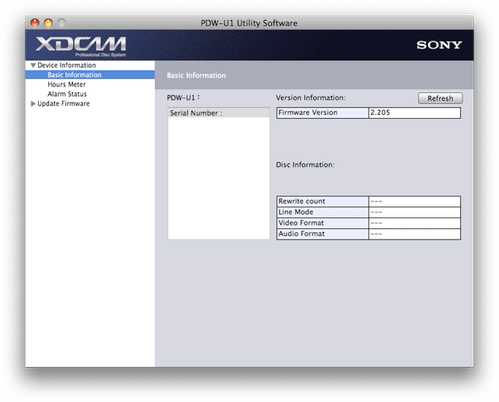
Task: Open the Hours Meter page
Action: click(66, 84)
